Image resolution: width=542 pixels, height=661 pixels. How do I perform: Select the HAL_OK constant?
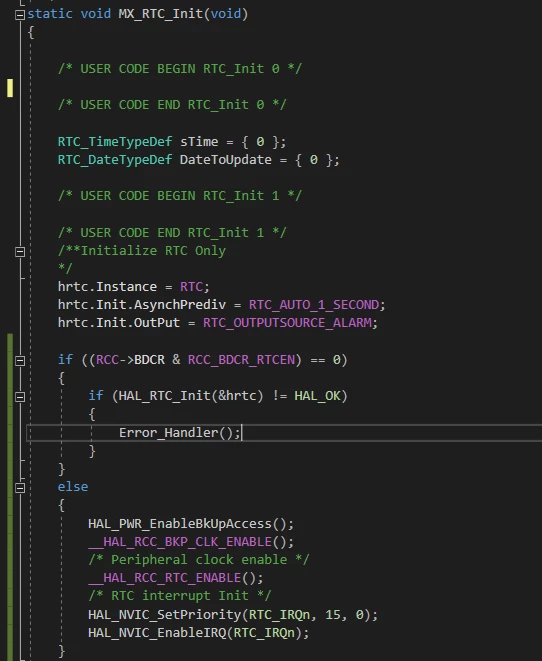pos(317,396)
